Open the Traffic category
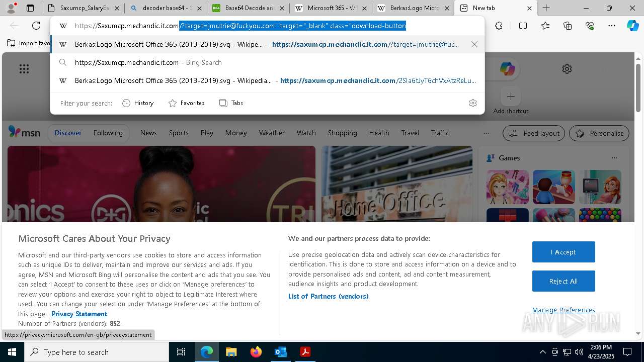This screenshot has width=644, height=362. click(x=440, y=133)
